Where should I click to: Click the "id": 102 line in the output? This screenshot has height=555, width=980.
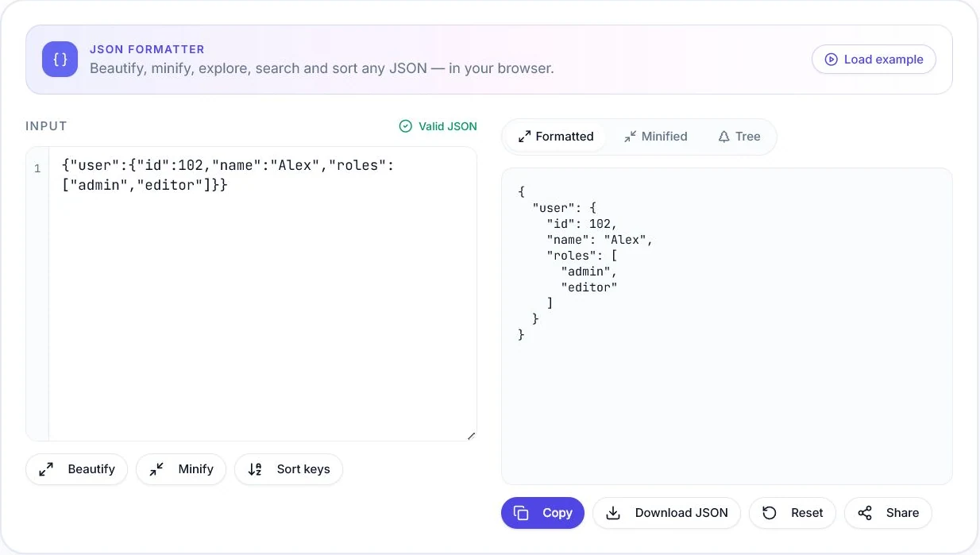(581, 224)
